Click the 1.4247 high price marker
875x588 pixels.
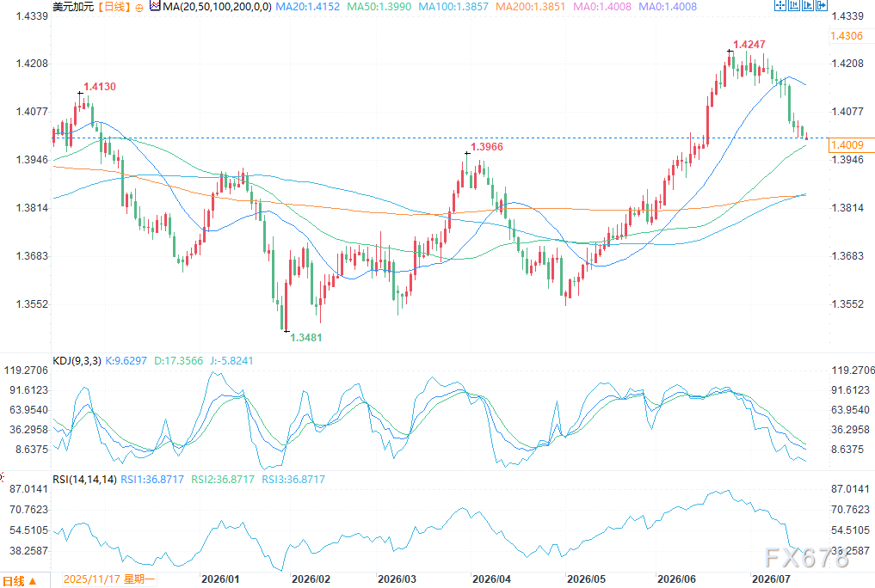click(x=749, y=44)
